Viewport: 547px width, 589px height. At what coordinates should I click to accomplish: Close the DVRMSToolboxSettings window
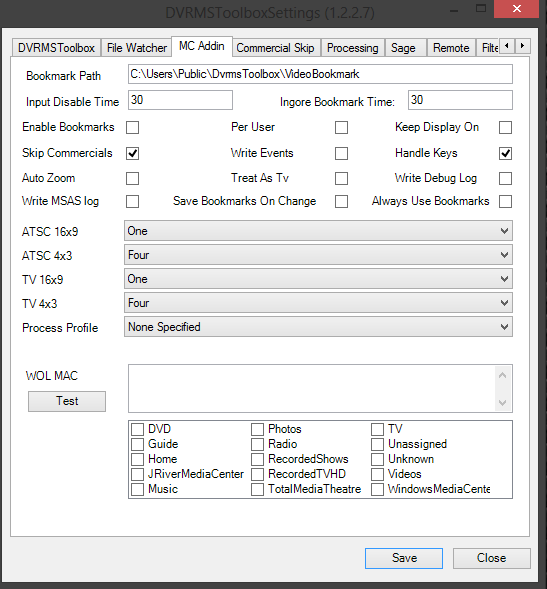(x=517, y=9)
